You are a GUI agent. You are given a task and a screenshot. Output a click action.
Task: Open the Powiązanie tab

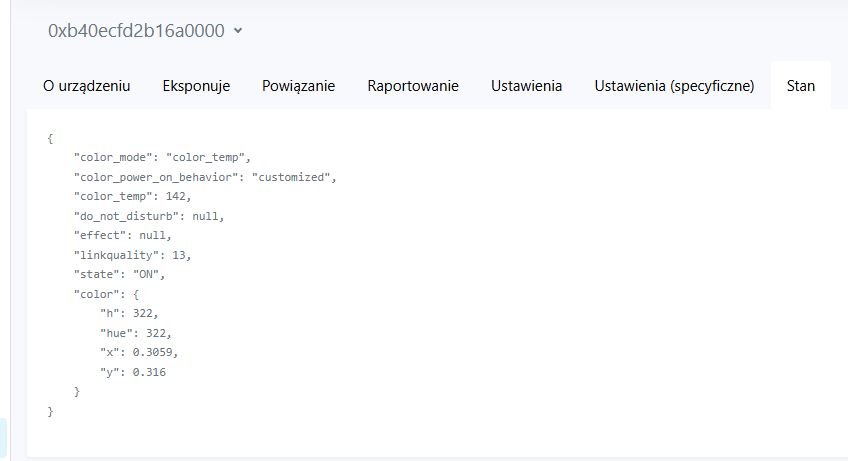(x=299, y=86)
